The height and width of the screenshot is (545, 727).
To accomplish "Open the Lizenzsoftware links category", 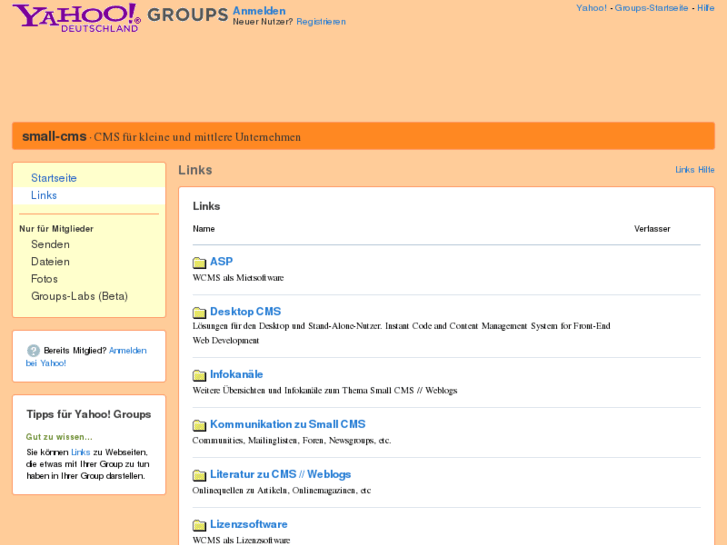I will pos(249,525).
